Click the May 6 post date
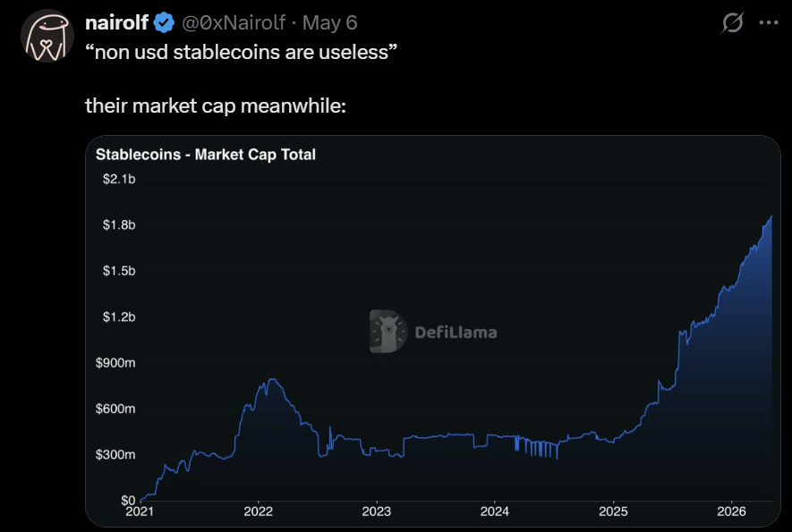 (330, 22)
